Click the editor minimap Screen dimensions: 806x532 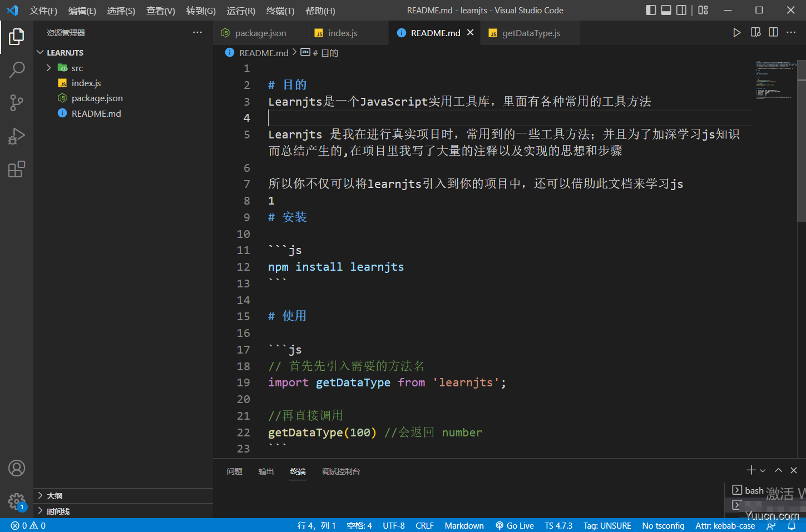pos(775,81)
